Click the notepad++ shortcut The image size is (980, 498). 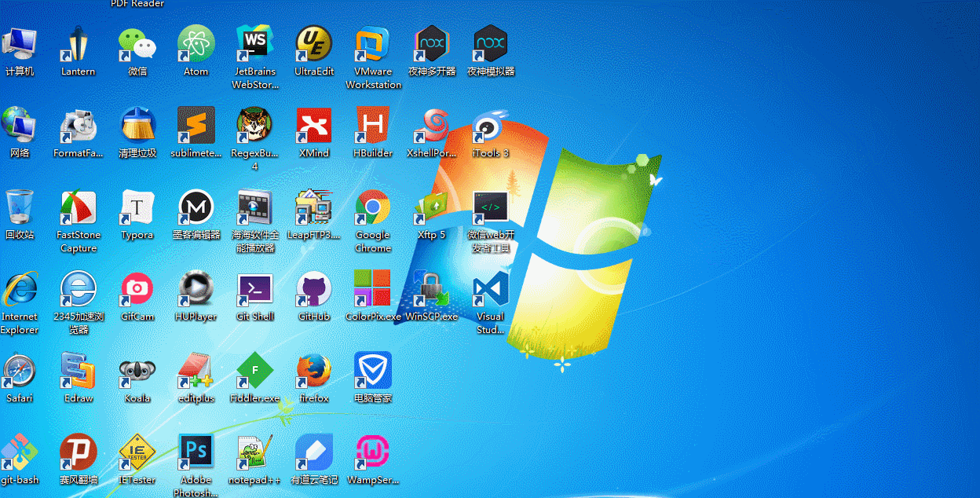coord(255,452)
